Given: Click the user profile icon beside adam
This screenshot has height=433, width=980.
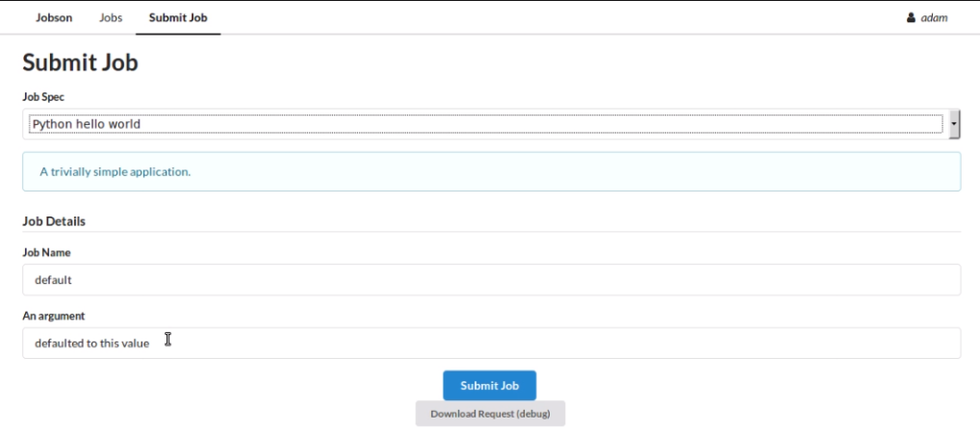Looking at the screenshot, I should (911, 17).
